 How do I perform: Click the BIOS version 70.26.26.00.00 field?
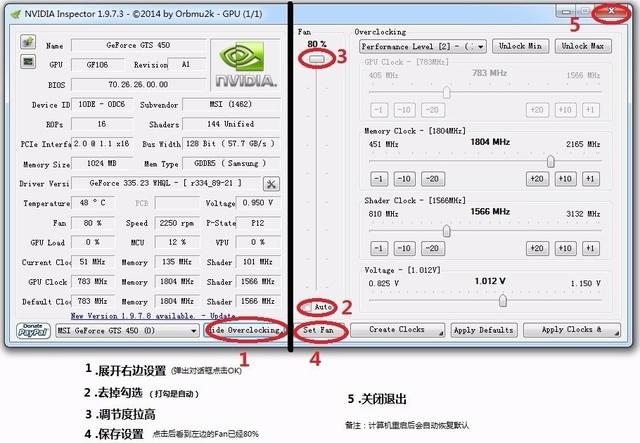(x=138, y=85)
